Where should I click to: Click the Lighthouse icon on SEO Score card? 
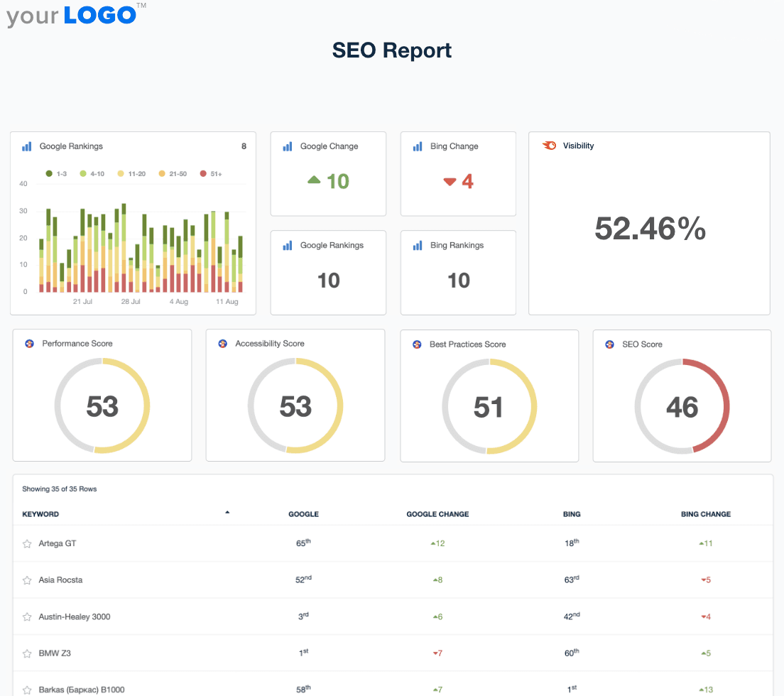[609, 344]
